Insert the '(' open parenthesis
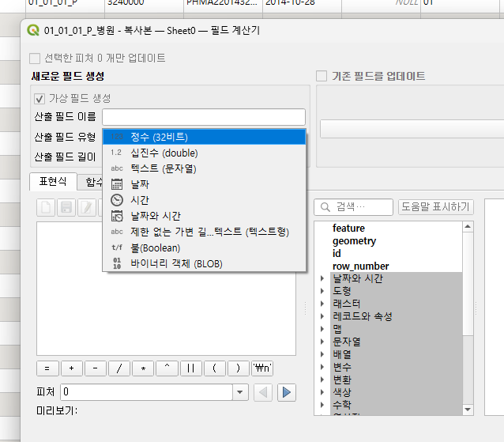Screen dimensions: 504x442 (x=214, y=368)
